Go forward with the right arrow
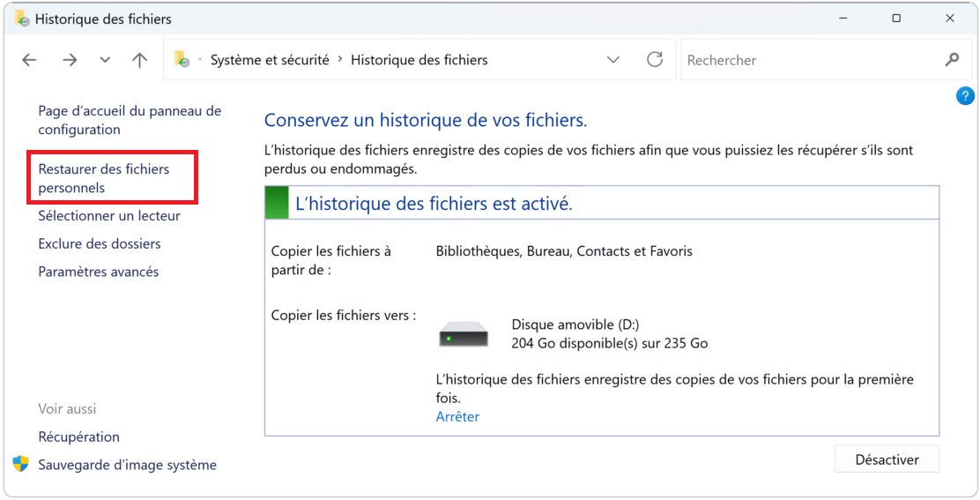This screenshot has height=500, width=980. pos(70,60)
